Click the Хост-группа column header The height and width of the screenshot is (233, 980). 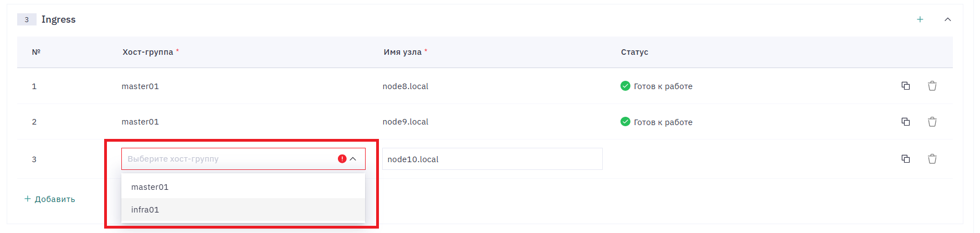tap(148, 52)
